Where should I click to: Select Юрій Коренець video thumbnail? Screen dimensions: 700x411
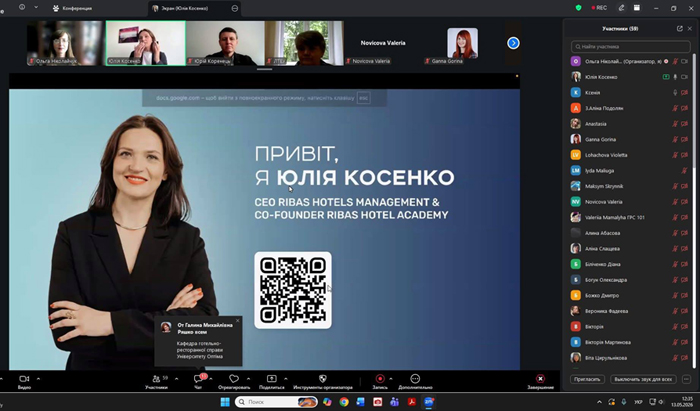click(225, 43)
